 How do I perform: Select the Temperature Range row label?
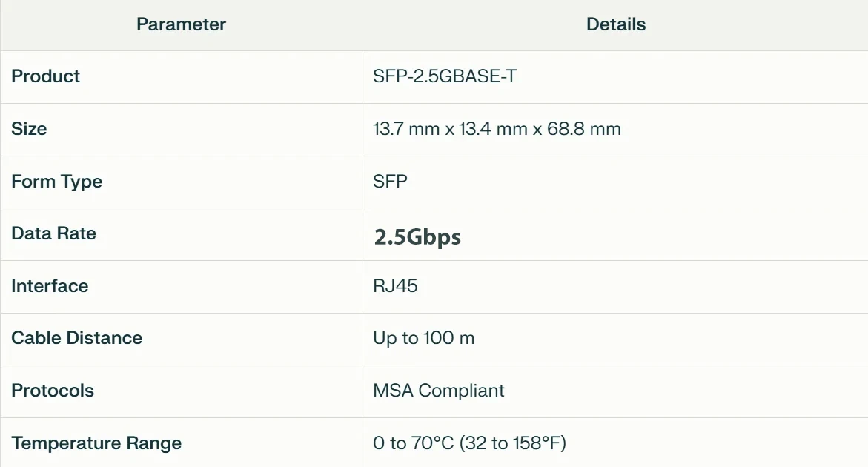point(96,443)
